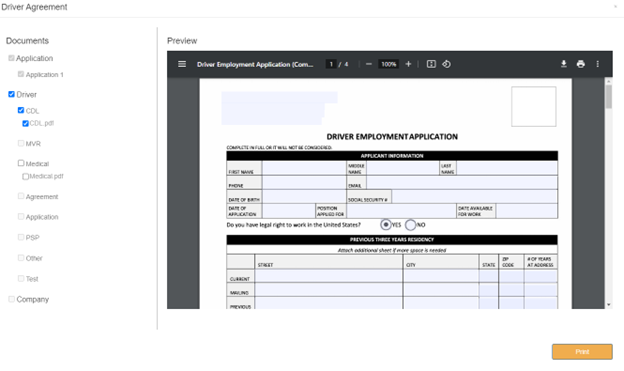Viewport: 624px width, 371px height.
Task: Zoom in with the plus icon
Action: [408, 64]
